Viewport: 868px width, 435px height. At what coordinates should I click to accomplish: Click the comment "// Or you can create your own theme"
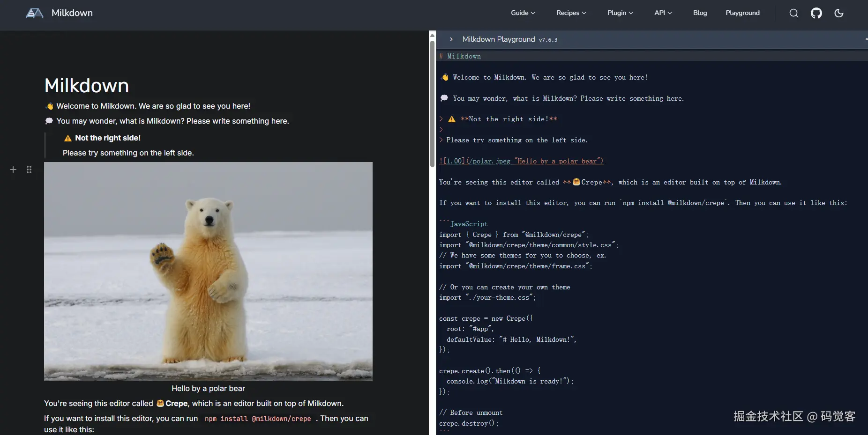click(505, 287)
